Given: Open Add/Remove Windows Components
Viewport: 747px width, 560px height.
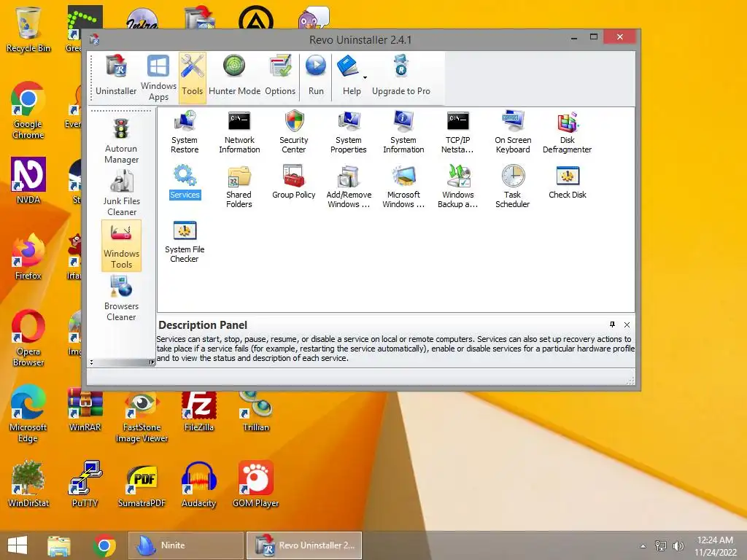Looking at the screenshot, I should point(349,187).
